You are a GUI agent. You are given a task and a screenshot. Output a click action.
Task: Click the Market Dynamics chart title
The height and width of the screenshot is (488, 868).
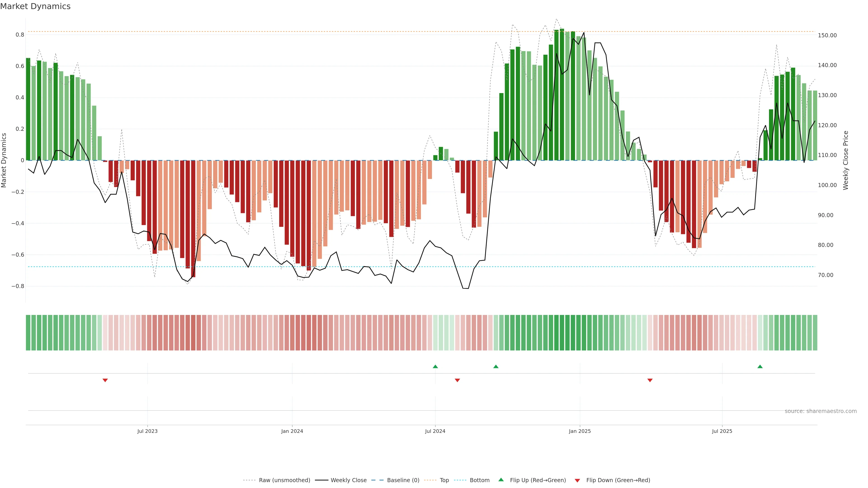click(35, 6)
